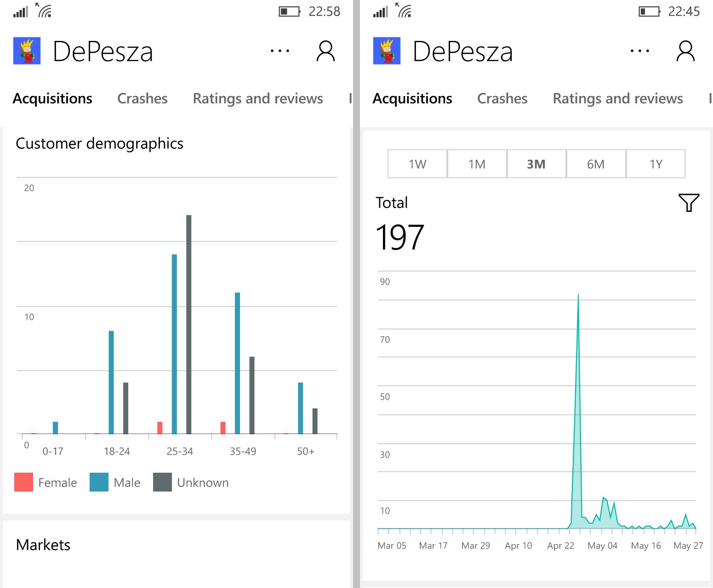
Task: Select the 1M time range
Action: [x=477, y=164]
